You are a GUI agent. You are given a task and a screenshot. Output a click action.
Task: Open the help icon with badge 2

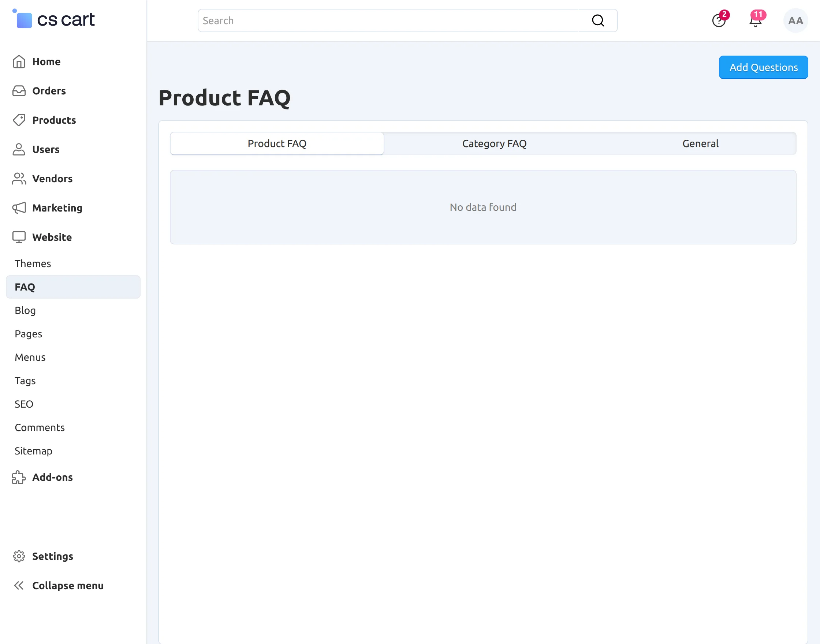click(719, 20)
